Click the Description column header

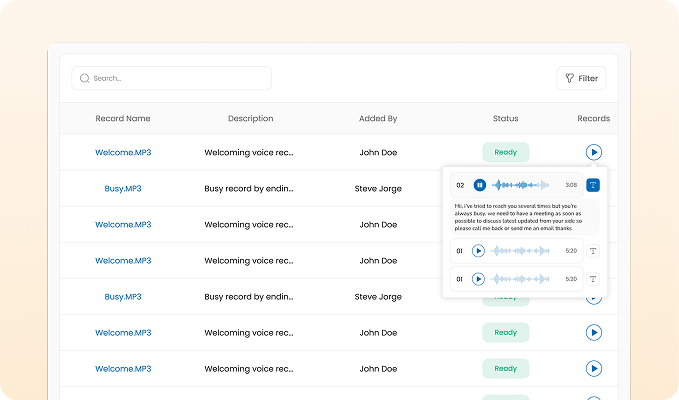click(x=250, y=118)
